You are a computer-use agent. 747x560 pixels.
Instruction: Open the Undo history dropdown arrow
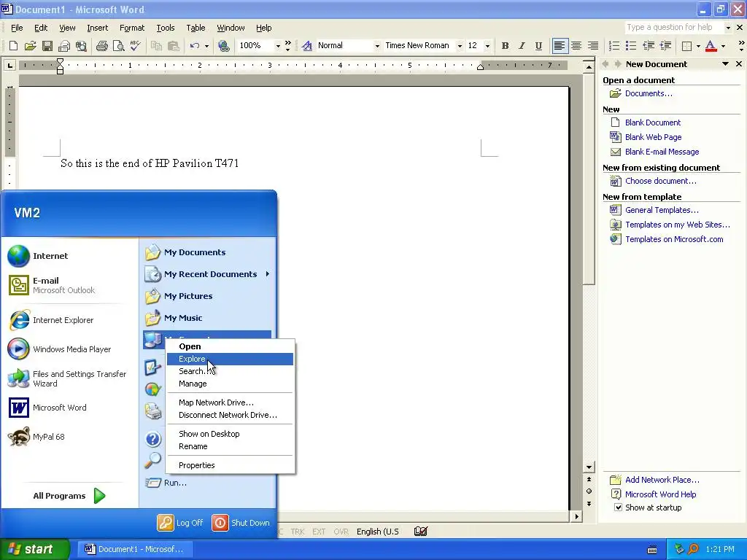tap(206, 46)
